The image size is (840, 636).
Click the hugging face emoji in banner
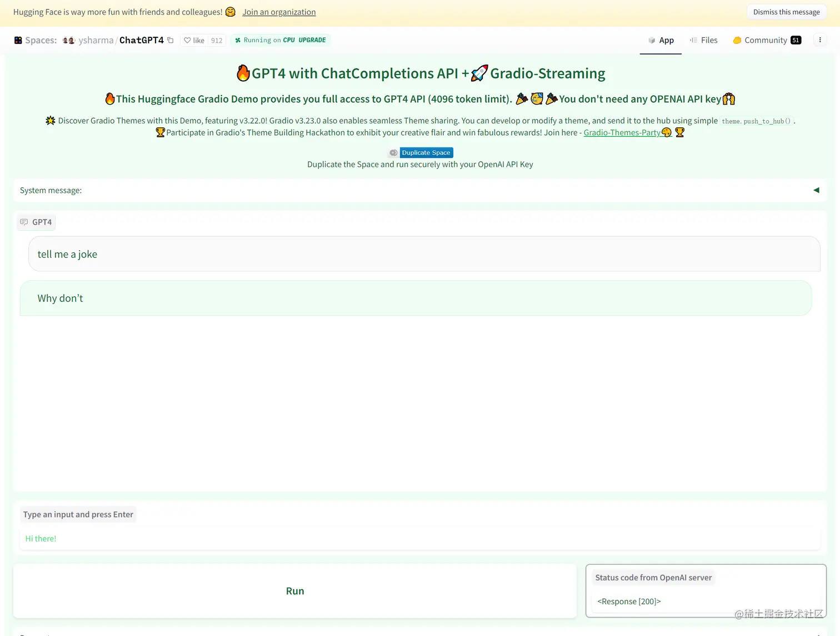coord(231,12)
